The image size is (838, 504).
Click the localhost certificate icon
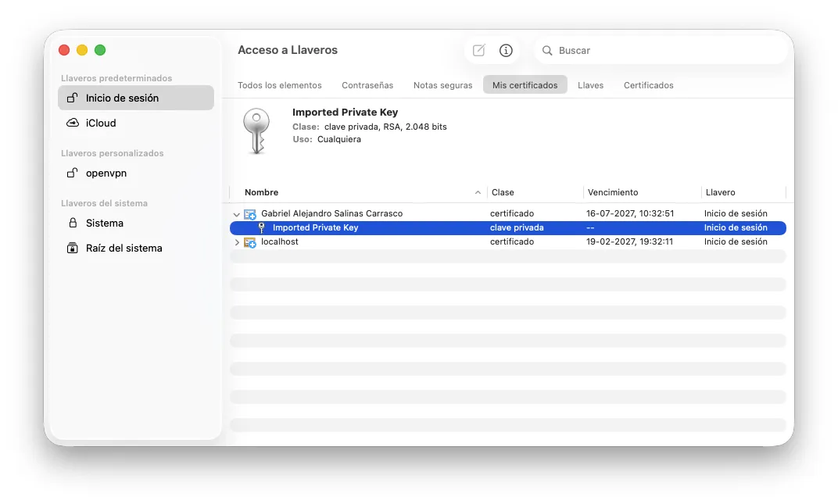(249, 242)
